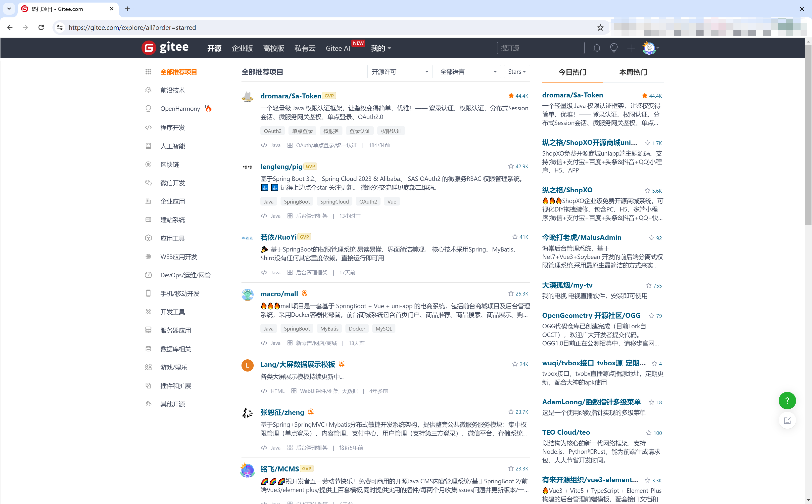The image size is (812, 504).
Task: Expand the 开源许可 license dropdown
Action: [399, 72]
